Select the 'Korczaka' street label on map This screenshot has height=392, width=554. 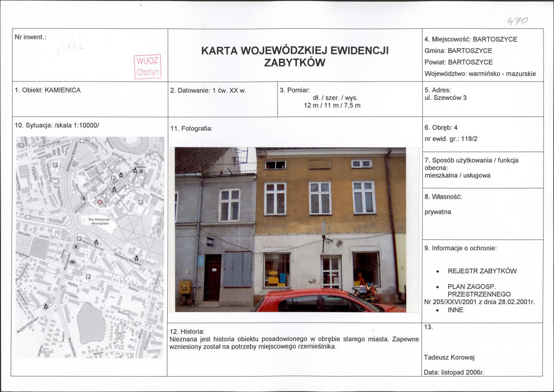point(25,233)
